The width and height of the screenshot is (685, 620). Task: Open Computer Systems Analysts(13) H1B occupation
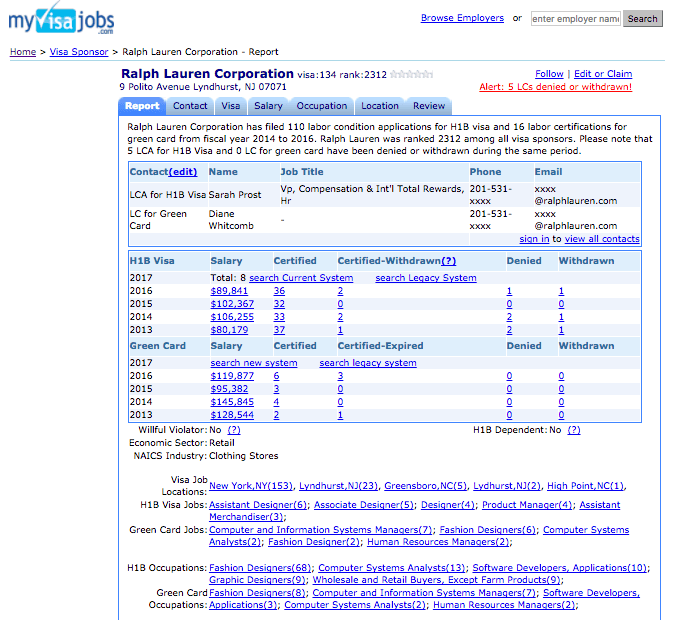point(392,568)
